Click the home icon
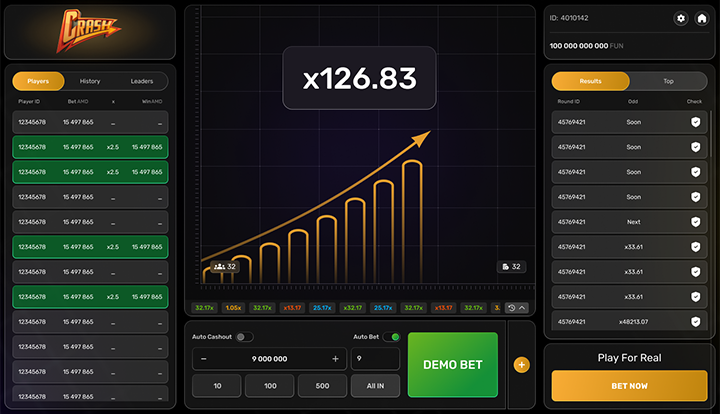This screenshot has width=720, height=414. point(702,18)
